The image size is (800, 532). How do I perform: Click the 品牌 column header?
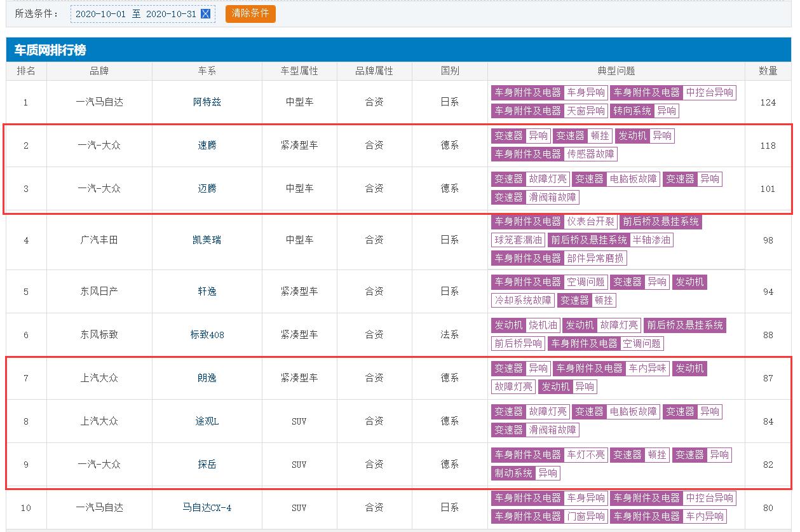(99, 71)
